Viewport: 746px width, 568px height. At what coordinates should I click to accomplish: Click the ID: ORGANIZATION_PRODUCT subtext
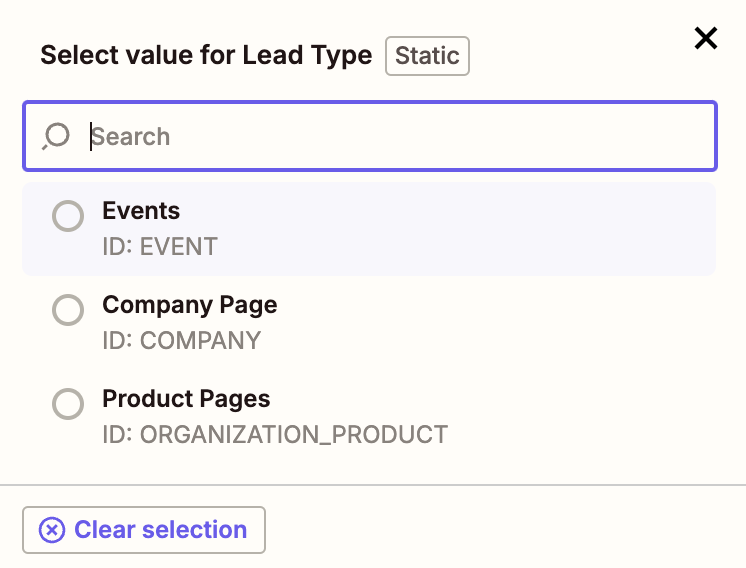tap(274, 434)
